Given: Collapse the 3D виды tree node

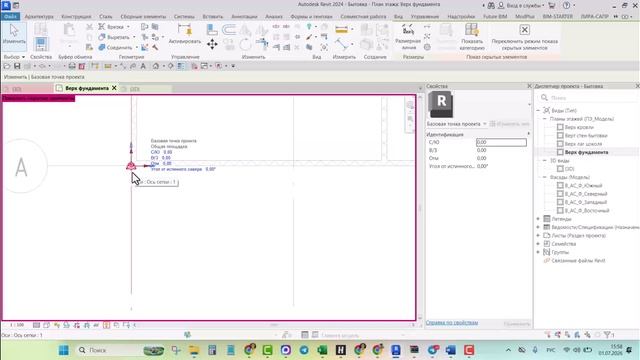Looking at the screenshot, I should [x=544, y=160].
